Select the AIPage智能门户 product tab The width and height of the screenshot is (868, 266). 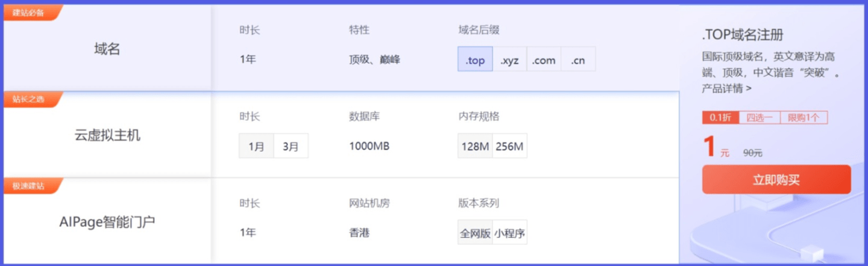click(x=107, y=221)
